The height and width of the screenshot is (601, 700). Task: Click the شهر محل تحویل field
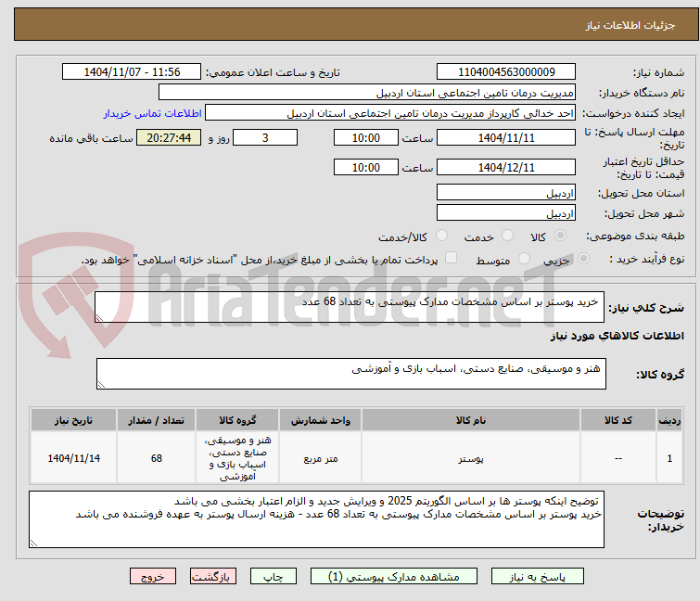click(x=506, y=212)
